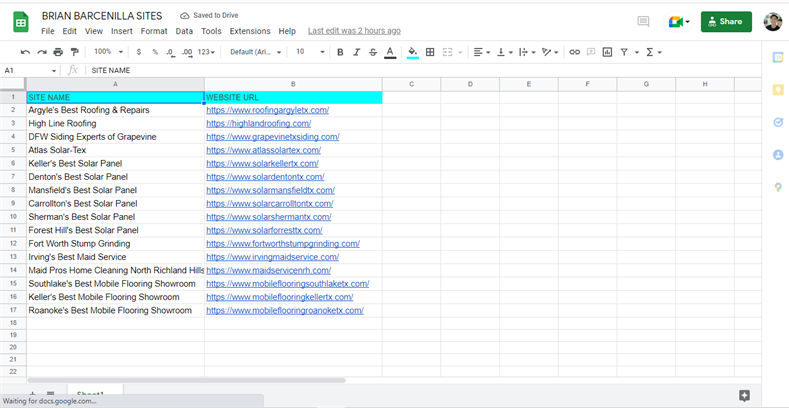Open the text rotation dropdown
Viewport: 789px width, 408px height.
coord(550,52)
